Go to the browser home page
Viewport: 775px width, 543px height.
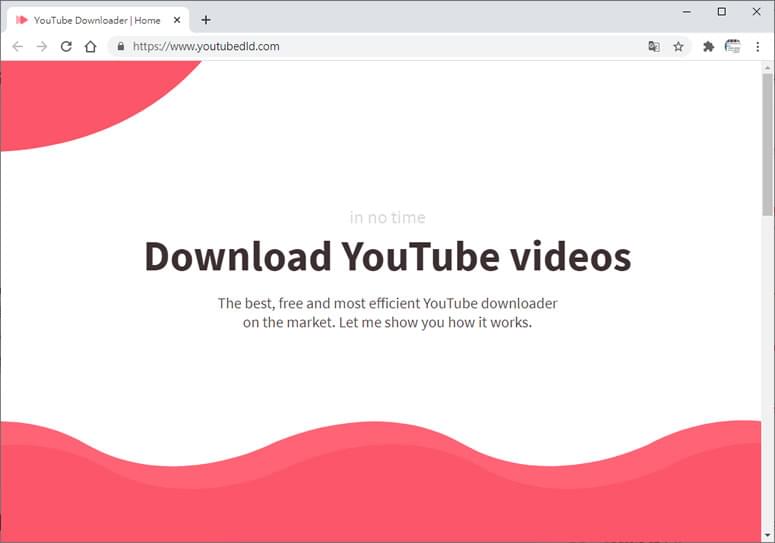coord(90,46)
